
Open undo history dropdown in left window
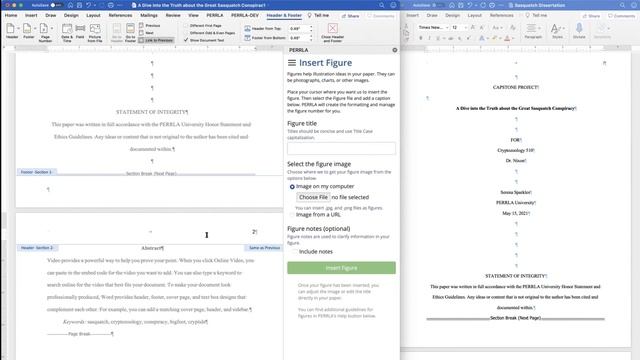94,5
